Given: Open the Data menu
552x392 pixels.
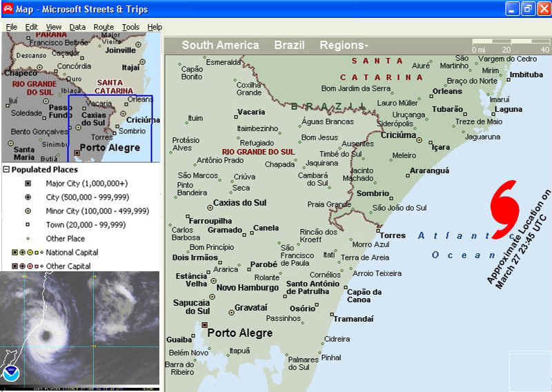Looking at the screenshot, I should pyautogui.click(x=77, y=27).
